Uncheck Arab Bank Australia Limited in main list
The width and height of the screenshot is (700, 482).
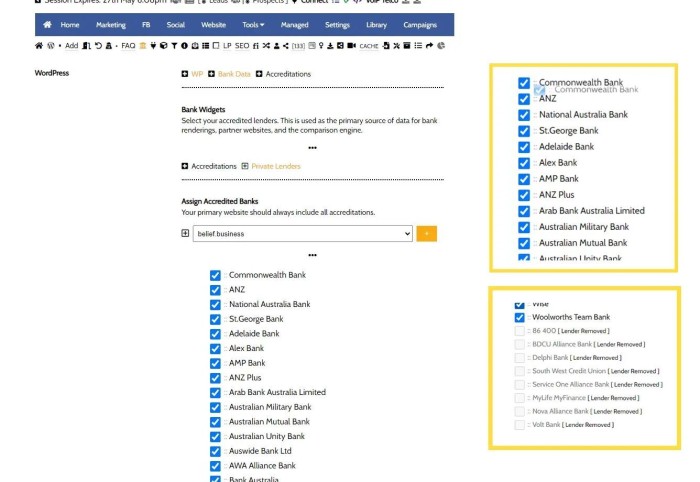click(x=215, y=392)
